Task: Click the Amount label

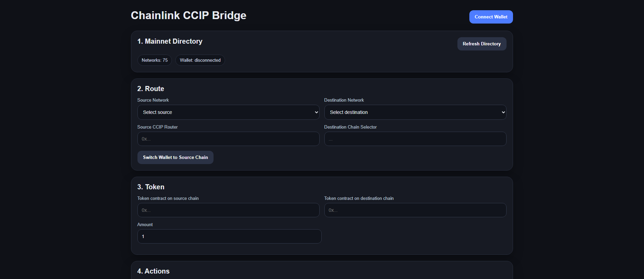Action: click(x=145, y=224)
